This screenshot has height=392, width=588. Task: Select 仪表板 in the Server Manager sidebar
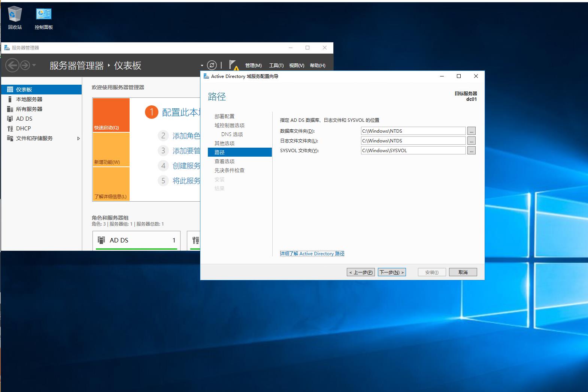pos(41,90)
